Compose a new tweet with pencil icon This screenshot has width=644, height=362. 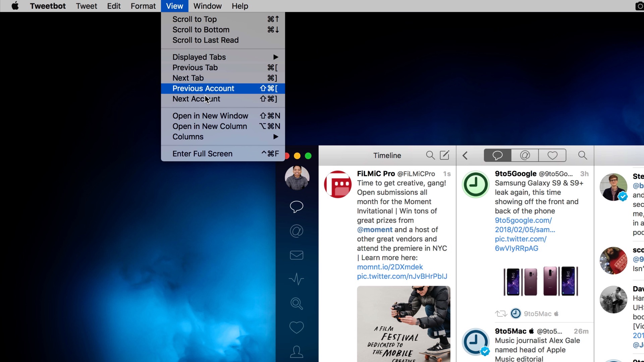pos(444,155)
